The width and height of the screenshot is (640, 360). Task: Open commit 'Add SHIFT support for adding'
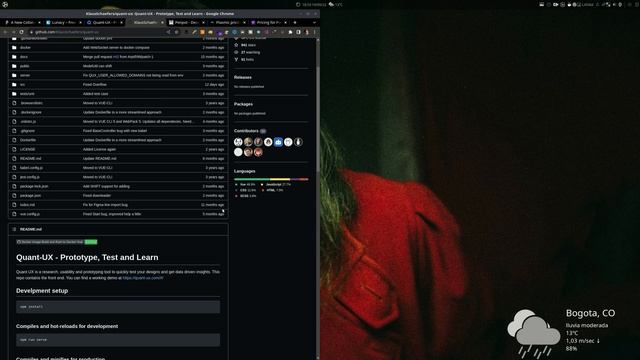[106, 186]
